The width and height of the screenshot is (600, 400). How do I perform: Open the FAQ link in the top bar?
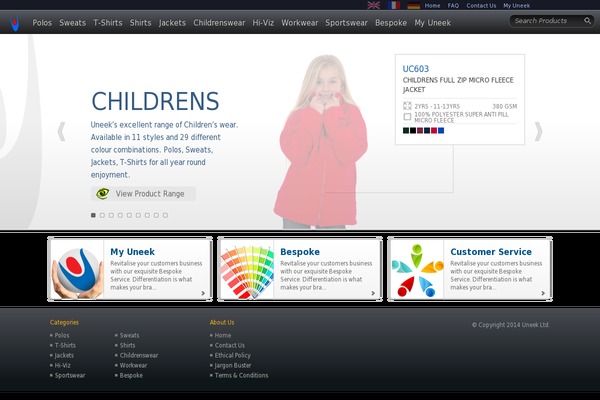(453, 6)
